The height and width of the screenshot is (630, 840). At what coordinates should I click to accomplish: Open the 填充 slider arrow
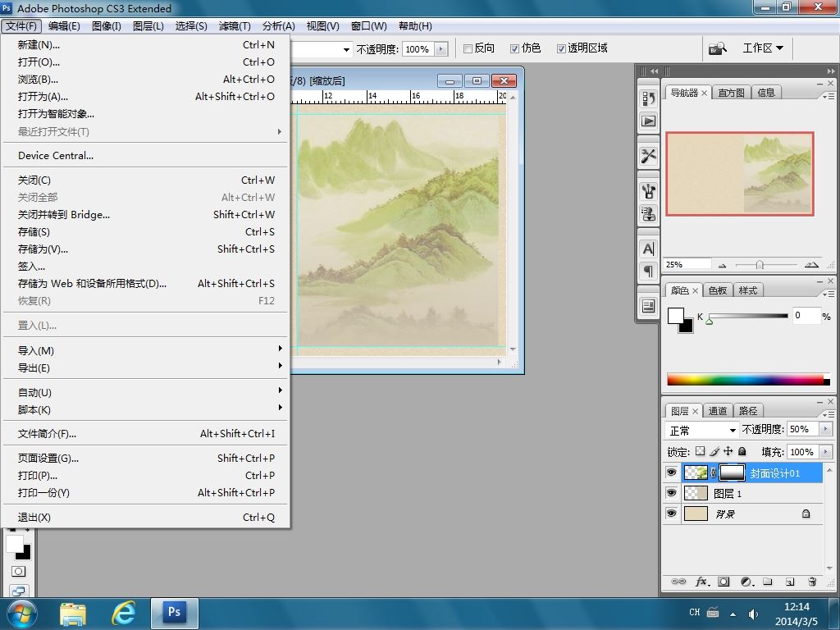coord(825,452)
